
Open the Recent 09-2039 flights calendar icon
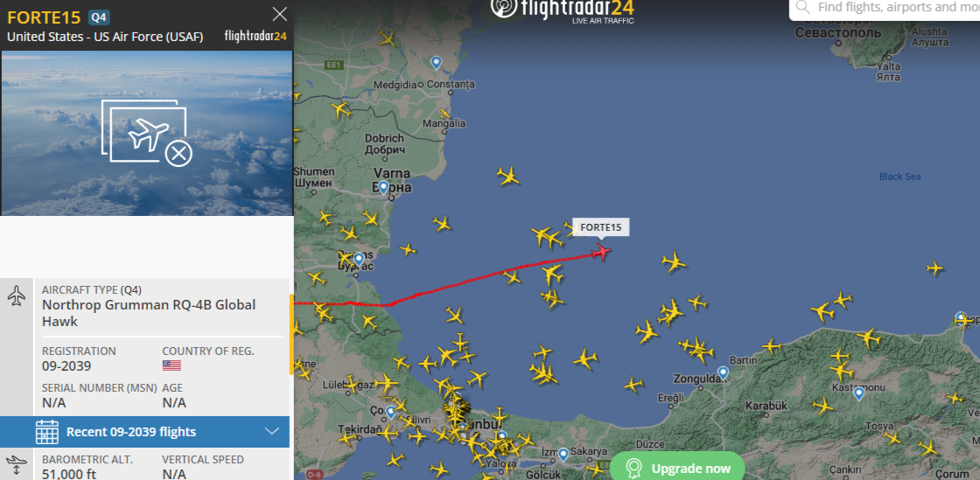(x=47, y=431)
